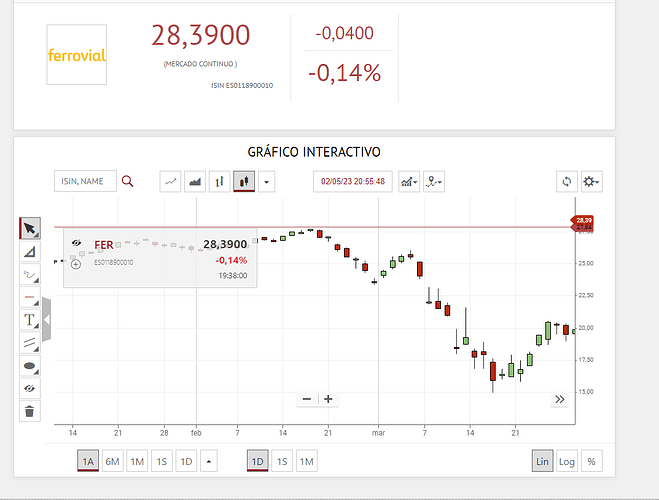Image resolution: width=659 pixels, height=500 pixels.
Task: Open the chart settings gear menu
Action: [592, 182]
